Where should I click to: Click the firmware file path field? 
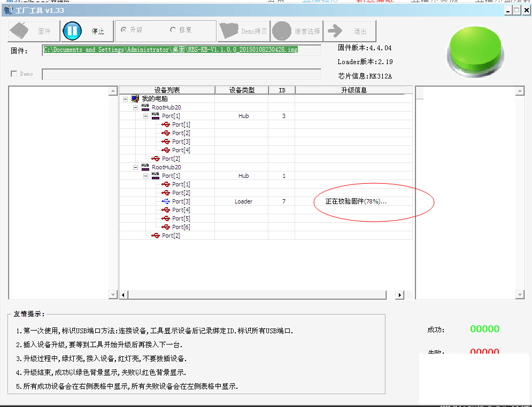click(x=181, y=50)
